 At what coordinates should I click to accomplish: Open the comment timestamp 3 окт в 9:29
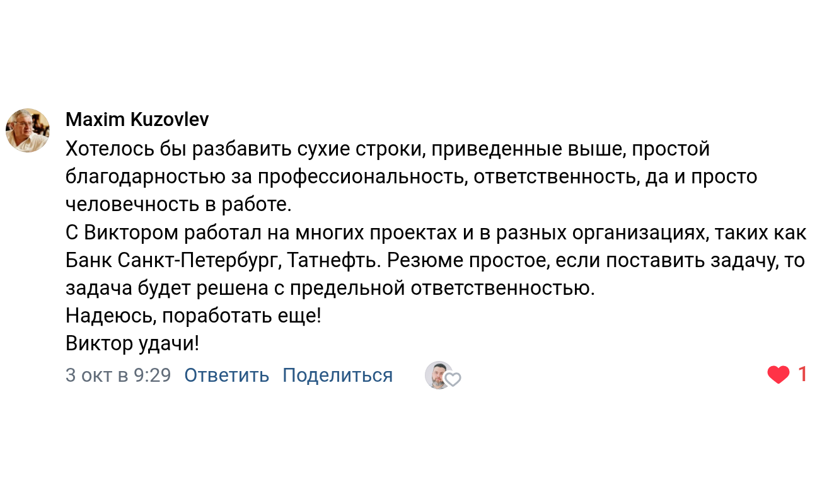coord(118,375)
